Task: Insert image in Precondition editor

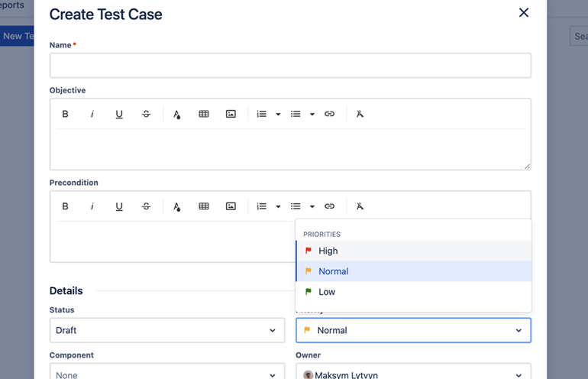Action: (x=231, y=206)
